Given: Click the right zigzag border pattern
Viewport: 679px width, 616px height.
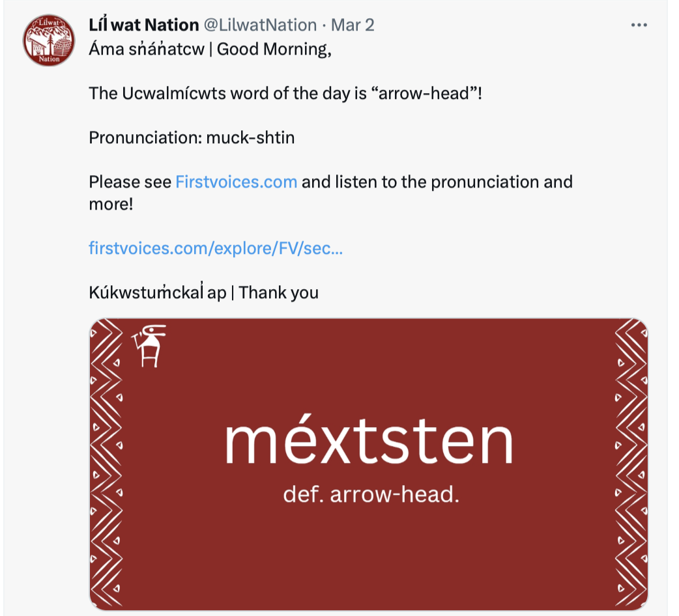Looking at the screenshot, I should (631, 462).
